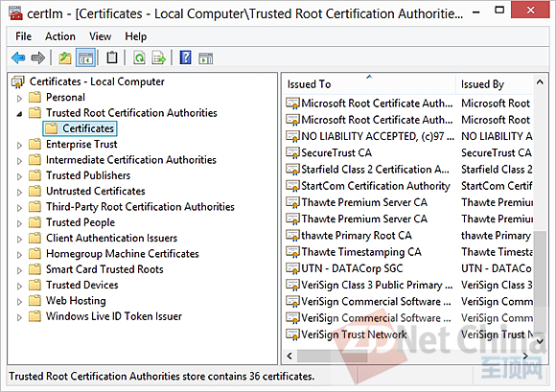Image resolution: width=556 pixels, height=392 pixels.
Task: Select the Certificates subfolder in the tree
Action: [x=80, y=128]
